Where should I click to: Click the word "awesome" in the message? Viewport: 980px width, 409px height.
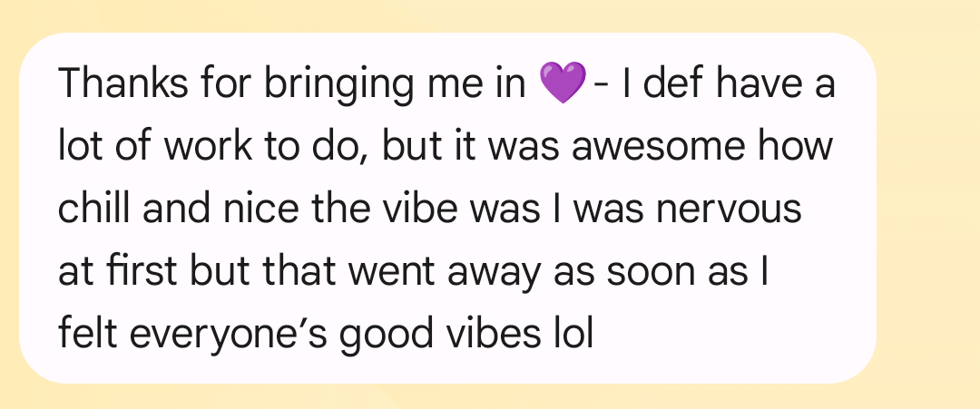(x=658, y=147)
